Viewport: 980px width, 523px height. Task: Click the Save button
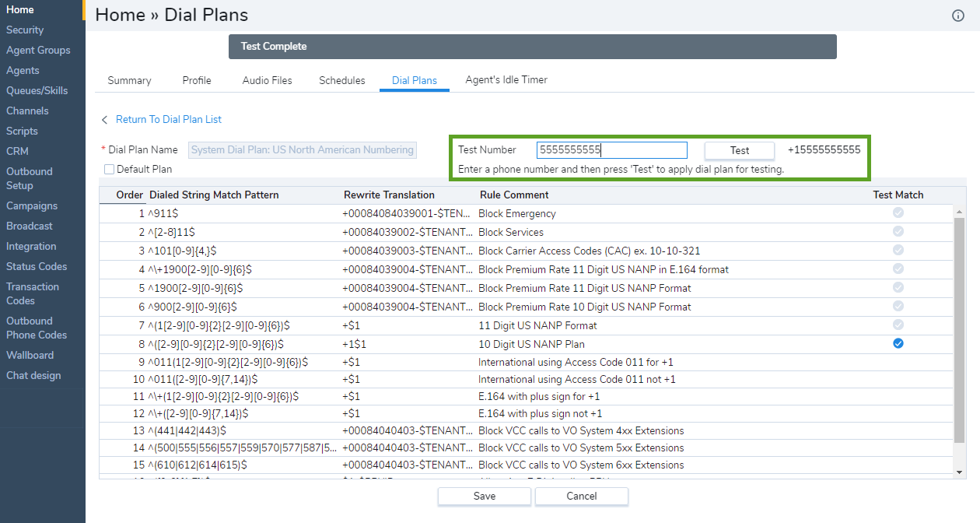pos(485,496)
